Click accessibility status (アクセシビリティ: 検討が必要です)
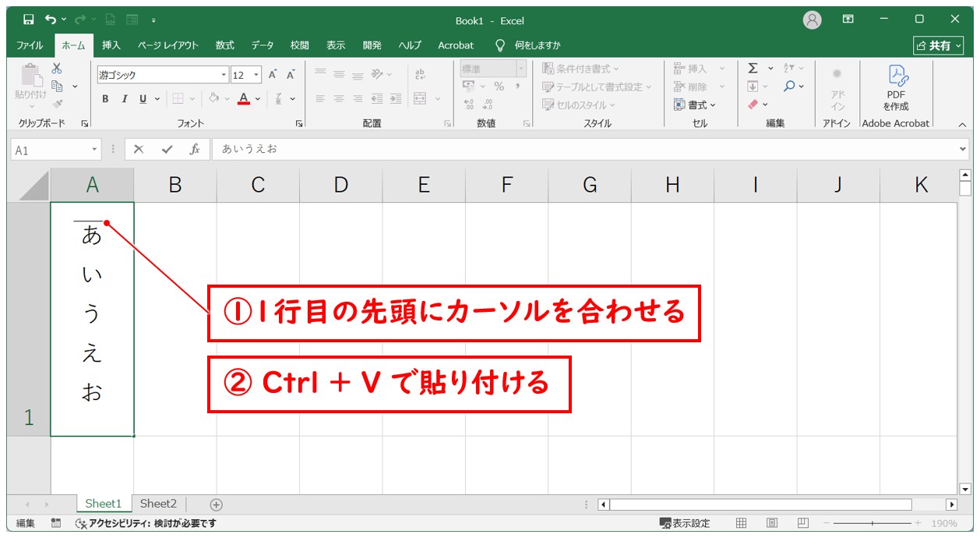Viewport: 980px width, 538px height. click(x=146, y=523)
